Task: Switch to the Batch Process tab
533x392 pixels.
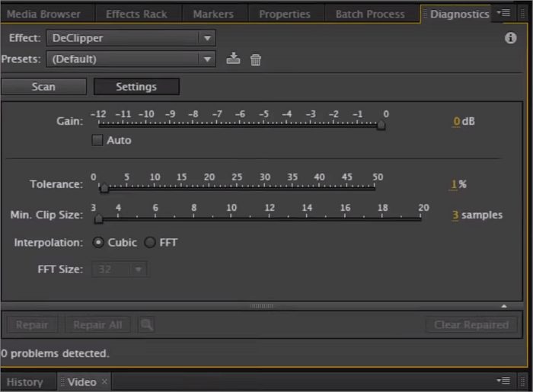Action: (372, 14)
